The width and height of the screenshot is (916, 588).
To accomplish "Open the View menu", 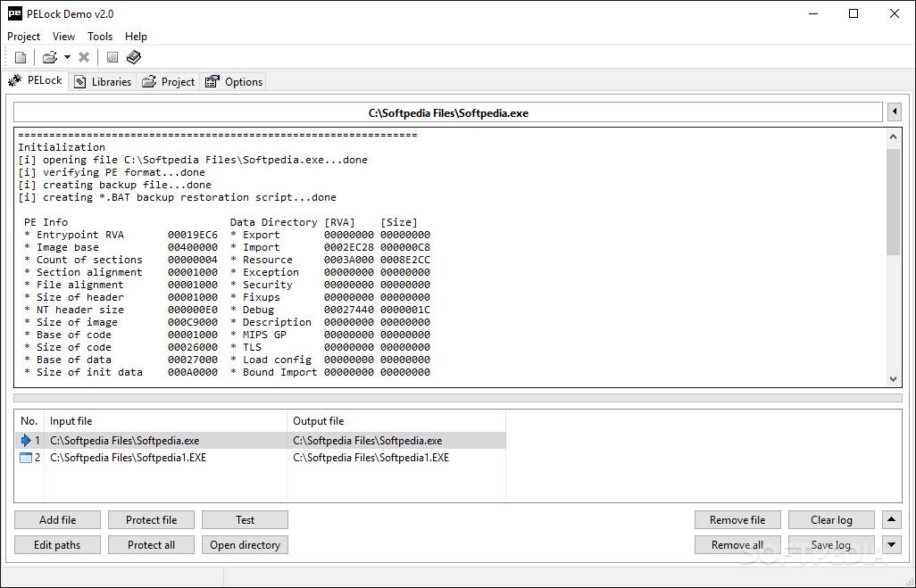I will 63,37.
